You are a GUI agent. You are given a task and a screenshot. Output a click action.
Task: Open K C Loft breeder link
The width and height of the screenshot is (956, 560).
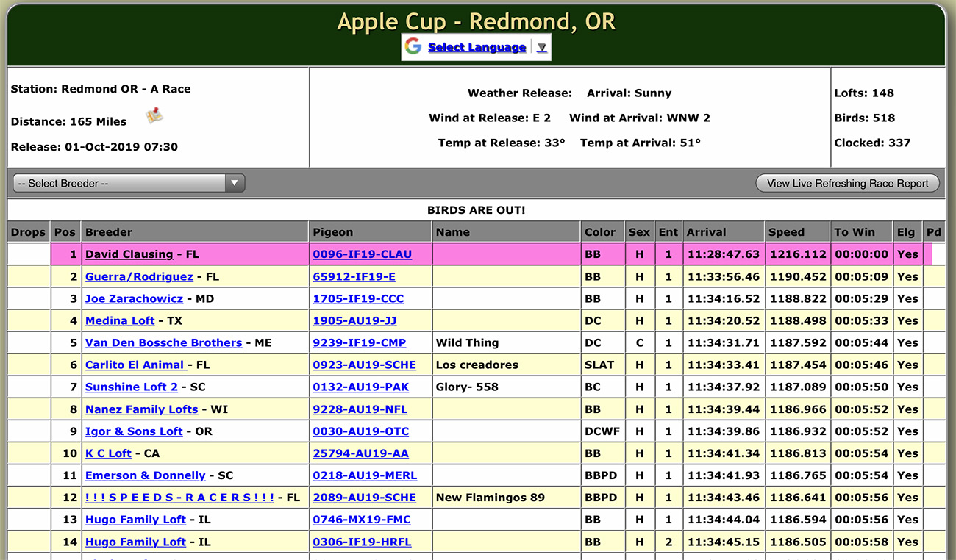click(x=108, y=453)
